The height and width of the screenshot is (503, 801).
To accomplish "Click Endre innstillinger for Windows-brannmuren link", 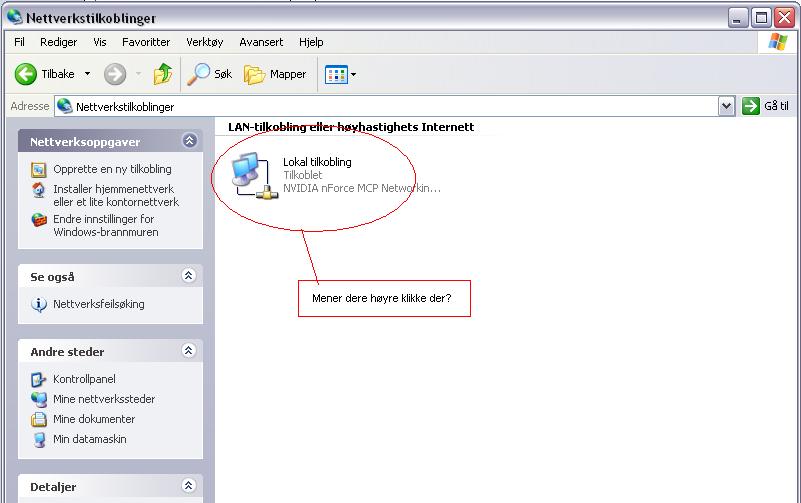I will (106, 226).
